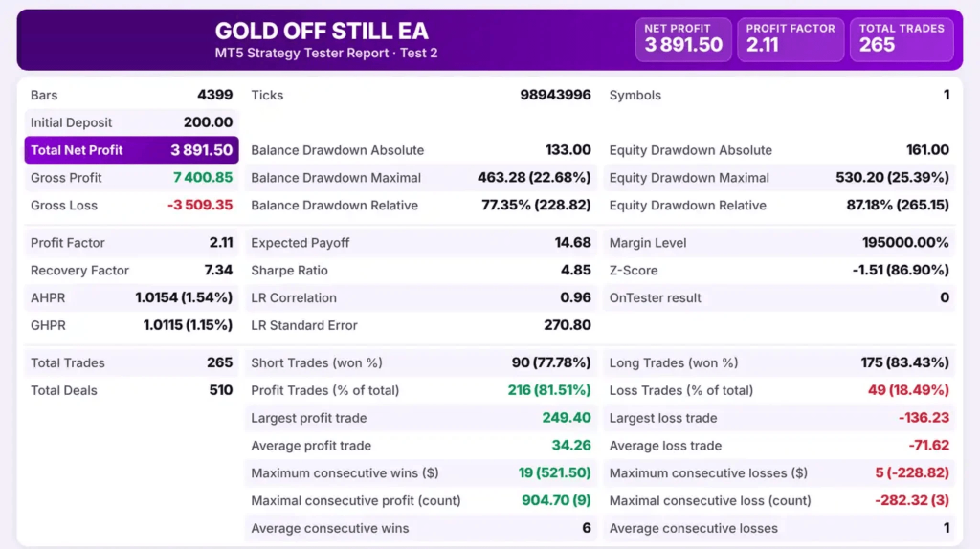Click the Average consecutive wins label
This screenshot has height=549, width=980.
tap(330, 528)
